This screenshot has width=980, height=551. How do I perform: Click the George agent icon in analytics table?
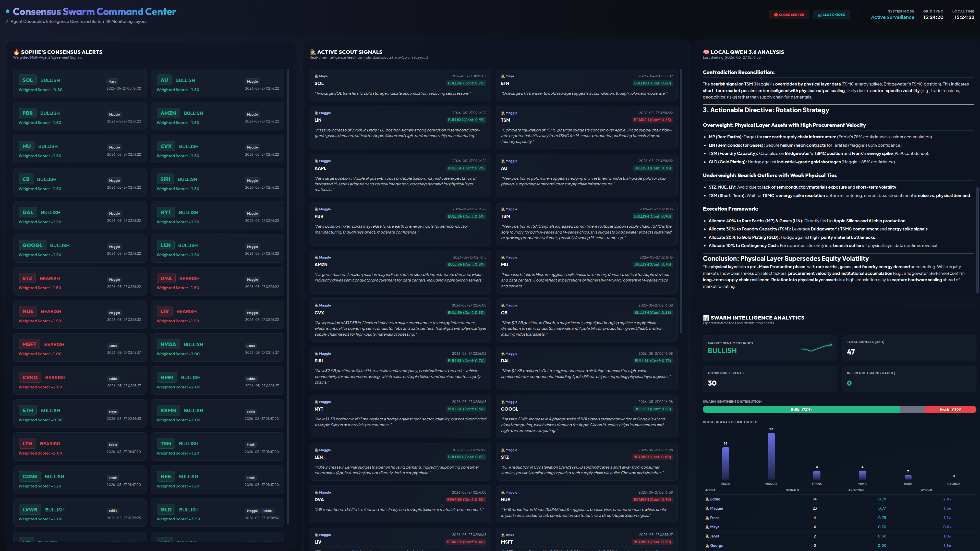[x=707, y=546]
